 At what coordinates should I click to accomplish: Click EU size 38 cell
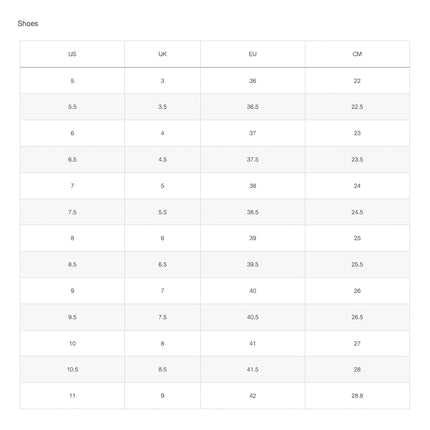pyautogui.click(x=253, y=186)
